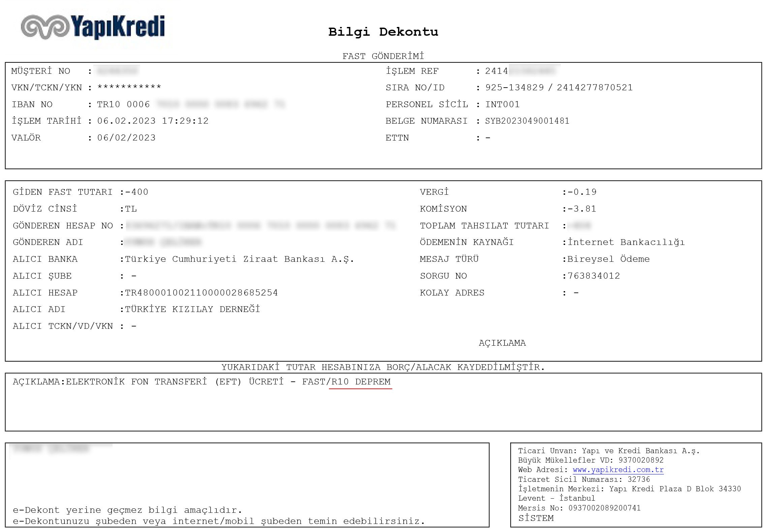Click 'e-Dekont yerine geçmez bilgi amaçlıdır' line

tap(127, 510)
